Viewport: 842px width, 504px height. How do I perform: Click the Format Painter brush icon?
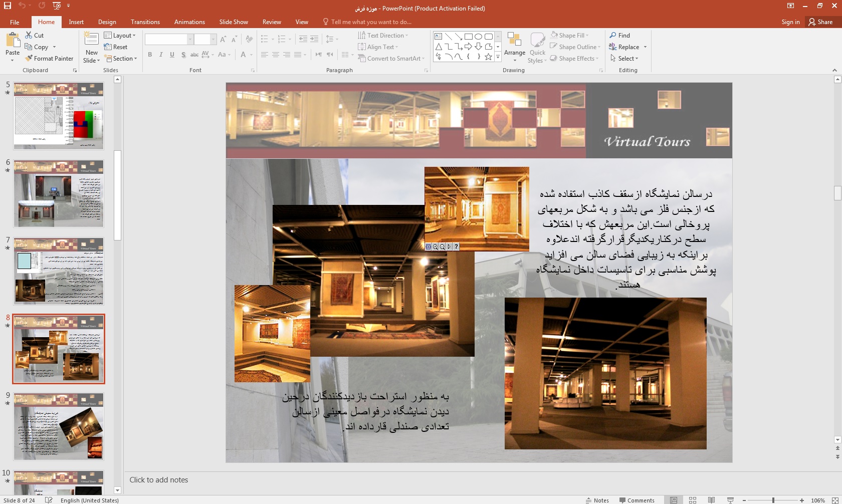(x=29, y=59)
